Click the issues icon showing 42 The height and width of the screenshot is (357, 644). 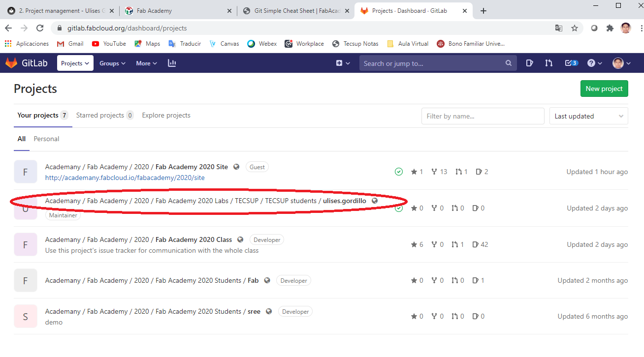[x=476, y=244]
